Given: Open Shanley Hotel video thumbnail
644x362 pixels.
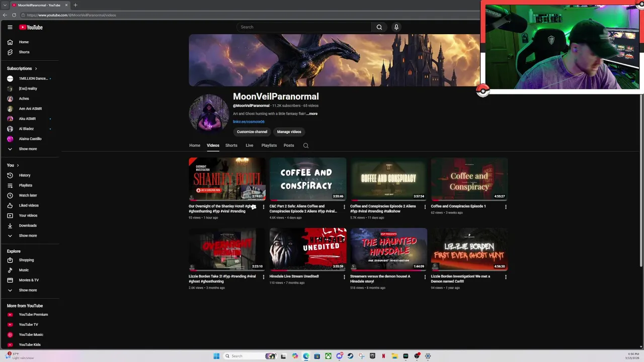Looking at the screenshot, I should (227, 179).
